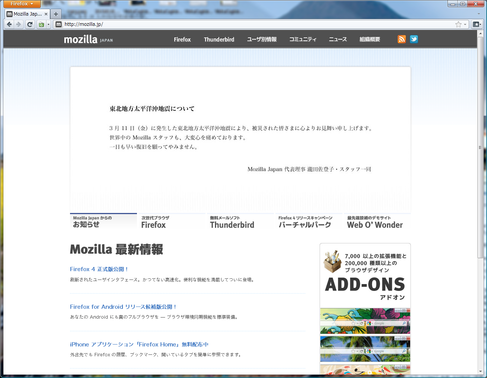
Task: Click the add-ons box icon in banner
Action: point(332,261)
